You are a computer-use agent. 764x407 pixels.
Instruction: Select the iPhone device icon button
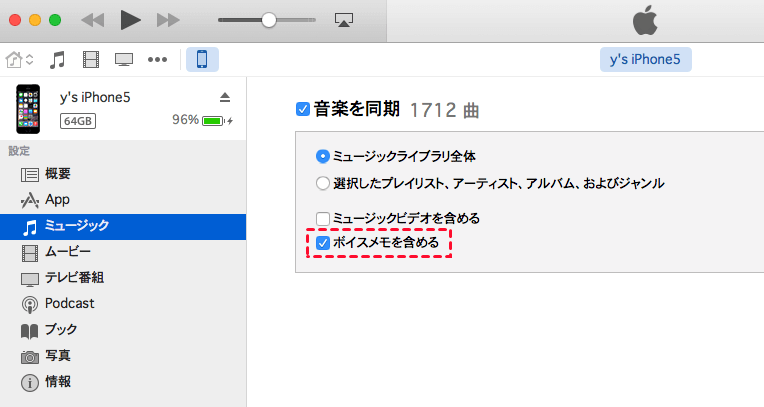coord(202,60)
